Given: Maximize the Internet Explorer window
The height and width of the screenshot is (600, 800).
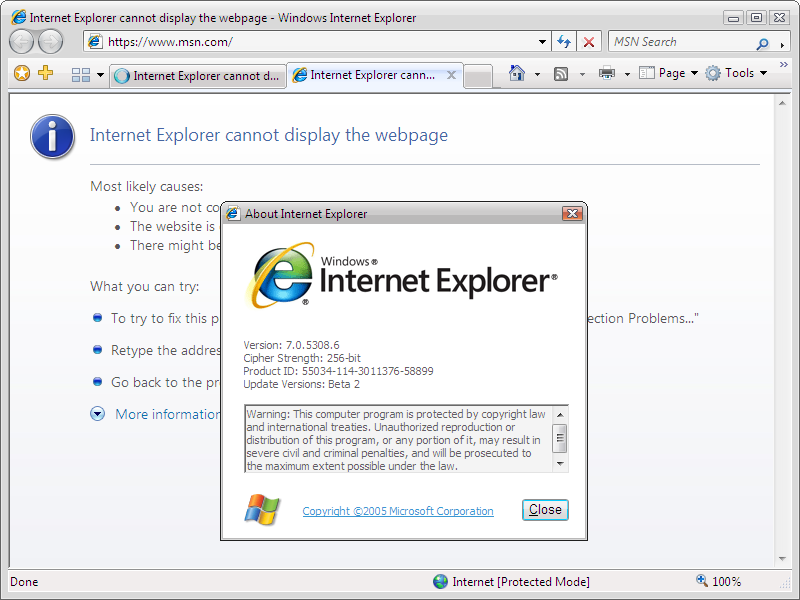Looking at the screenshot, I should pyautogui.click(x=757, y=18).
